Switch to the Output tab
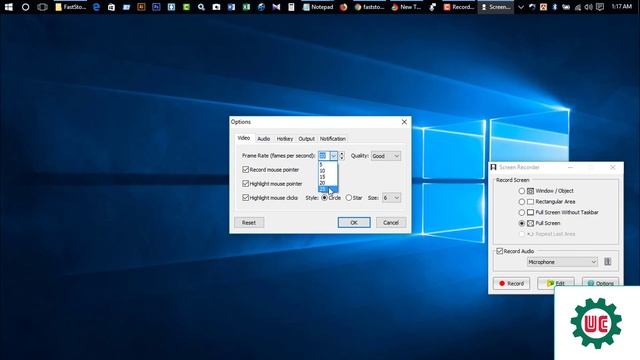This screenshot has height=360, width=640. tap(306, 139)
